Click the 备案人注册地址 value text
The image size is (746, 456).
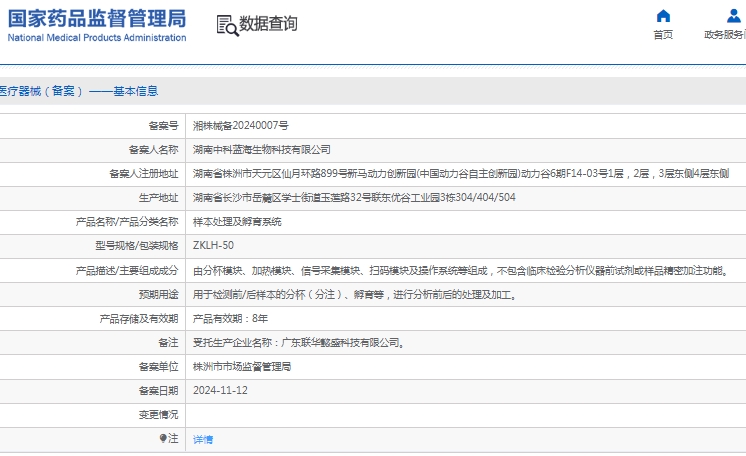tap(461, 174)
